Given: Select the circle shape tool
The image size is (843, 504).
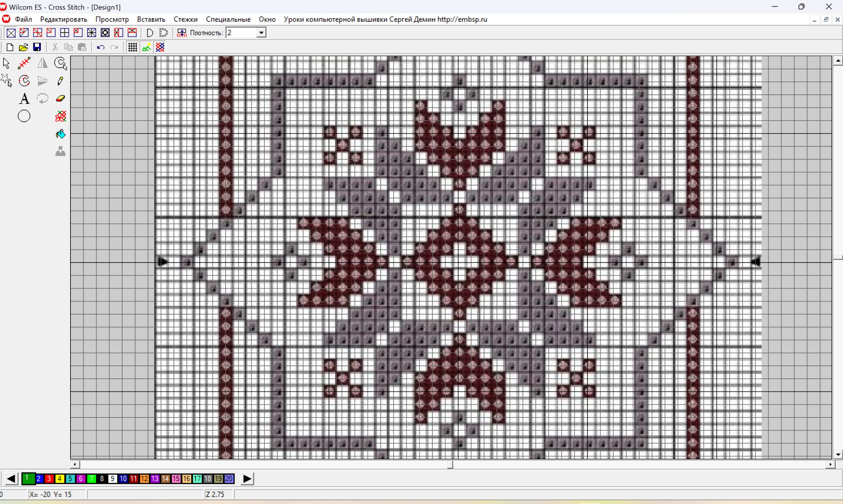Looking at the screenshot, I should (24, 116).
